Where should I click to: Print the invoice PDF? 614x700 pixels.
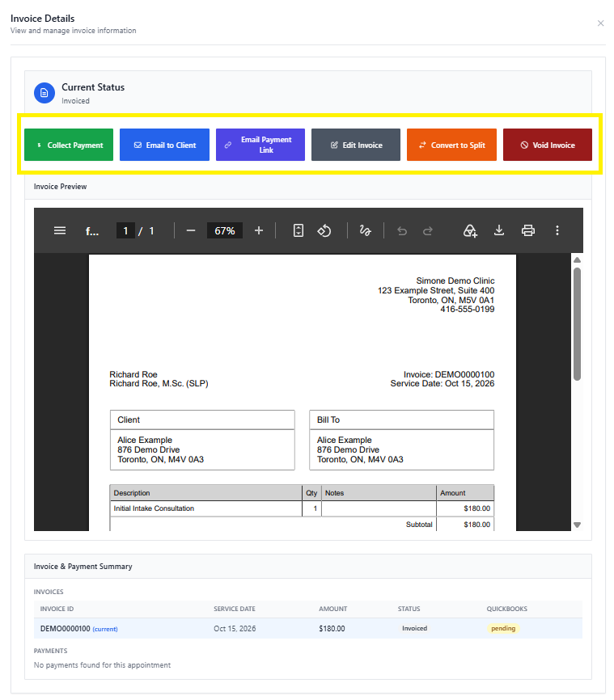[528, 231]
